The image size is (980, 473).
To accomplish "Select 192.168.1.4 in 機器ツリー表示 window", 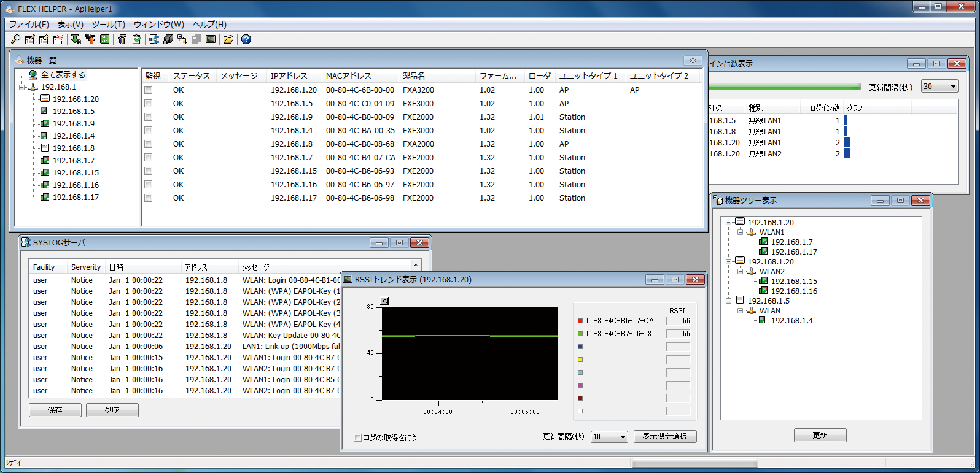I will point(791,320).
